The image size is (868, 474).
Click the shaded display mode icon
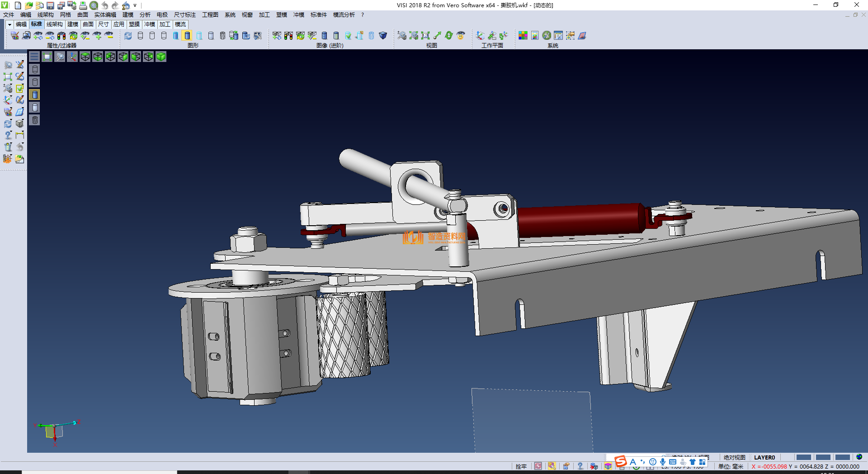188,36
